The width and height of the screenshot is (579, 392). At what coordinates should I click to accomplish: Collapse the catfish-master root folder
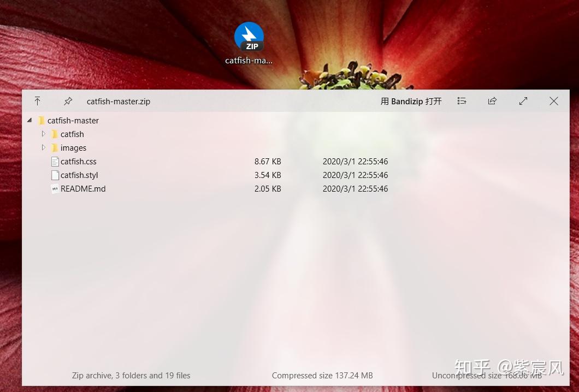point(29,120)
